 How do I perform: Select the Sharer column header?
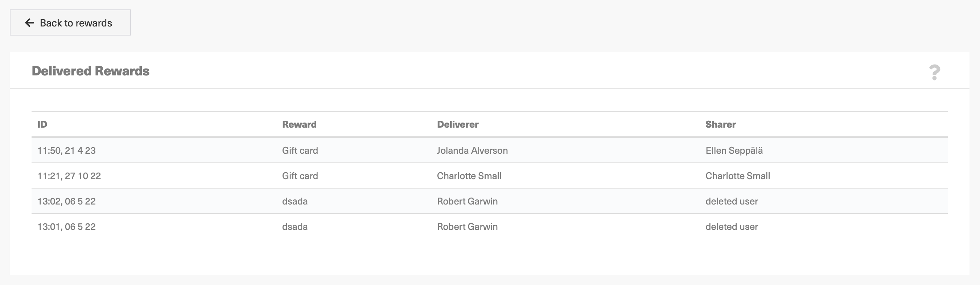(x=721, y=124)
